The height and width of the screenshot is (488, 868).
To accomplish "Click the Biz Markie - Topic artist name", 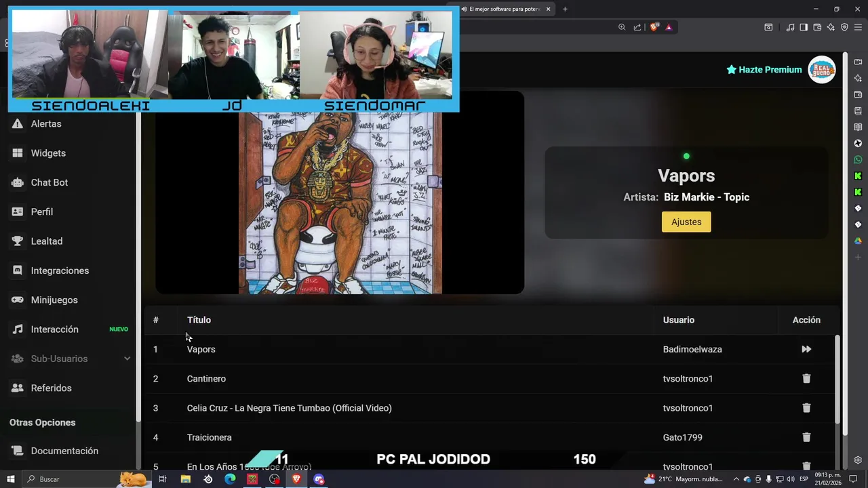I will tap(707, 197).
